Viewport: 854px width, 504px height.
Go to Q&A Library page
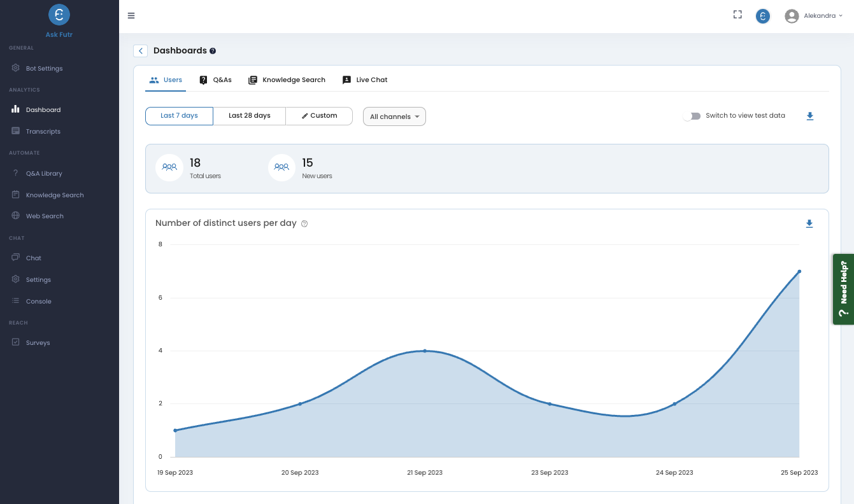[x=44, y=173]
